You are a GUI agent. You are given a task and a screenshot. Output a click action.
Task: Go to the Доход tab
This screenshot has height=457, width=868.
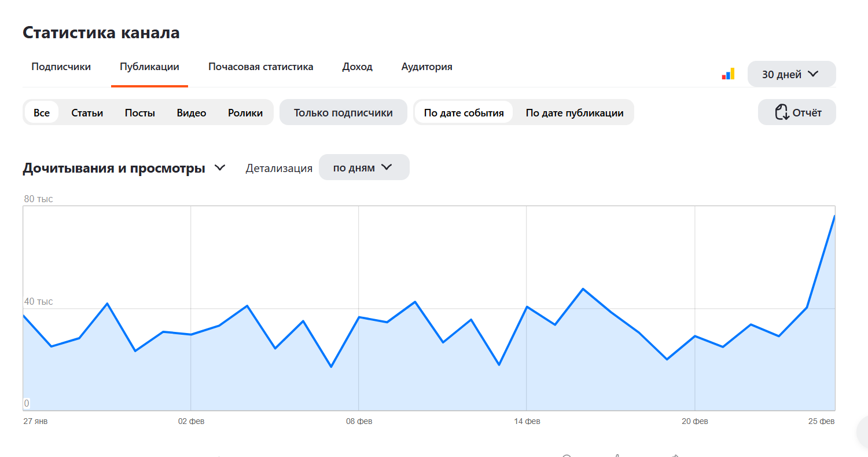357,67
